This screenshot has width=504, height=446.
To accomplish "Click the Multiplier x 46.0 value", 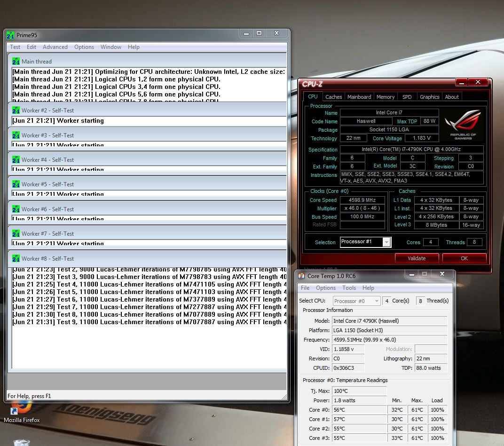I will 362,208.
